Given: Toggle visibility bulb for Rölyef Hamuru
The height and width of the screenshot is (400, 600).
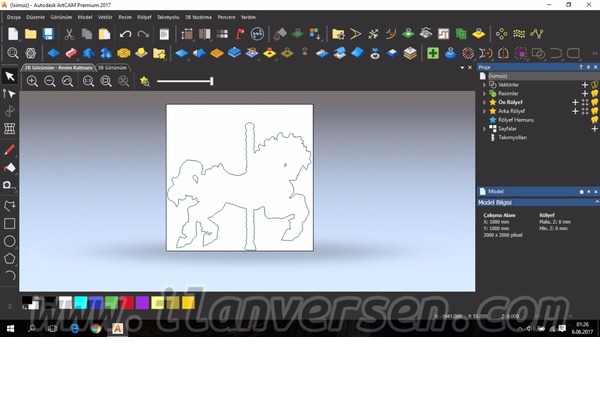Looking at the screenshot, I should tap(594, 120).
